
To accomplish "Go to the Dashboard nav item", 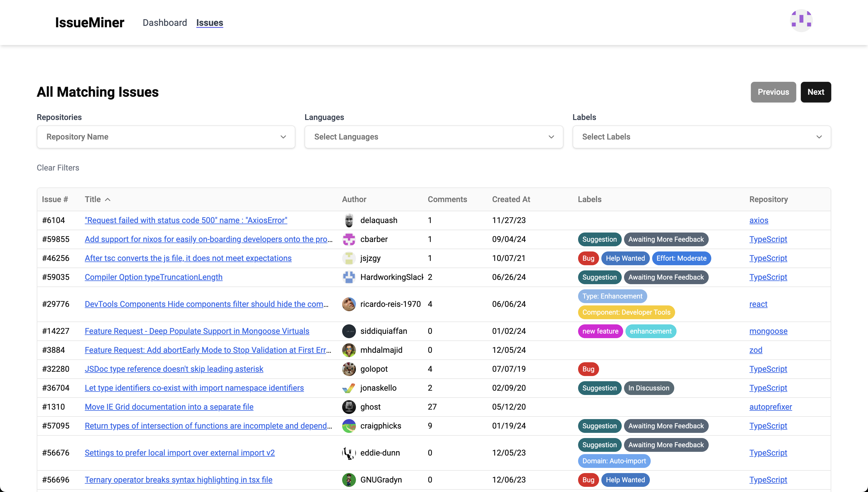I will (164, 23).
